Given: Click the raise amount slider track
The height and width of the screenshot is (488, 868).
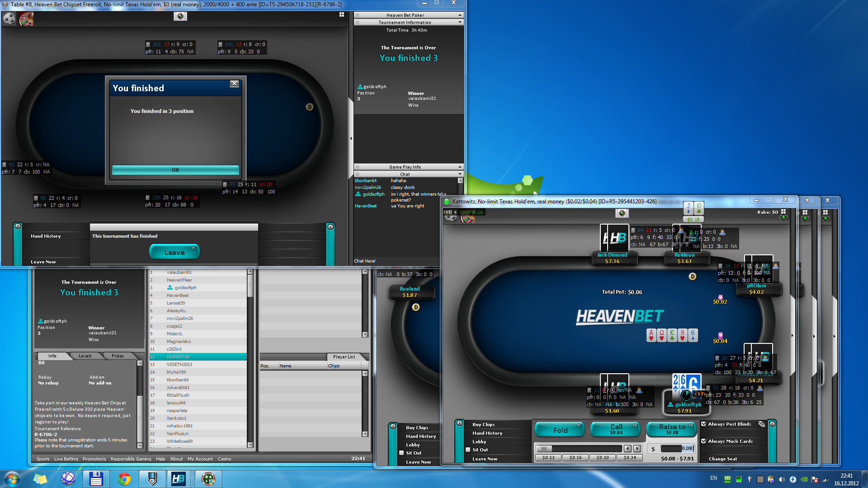Looking at the screenshot, I should tap(579, 449).
